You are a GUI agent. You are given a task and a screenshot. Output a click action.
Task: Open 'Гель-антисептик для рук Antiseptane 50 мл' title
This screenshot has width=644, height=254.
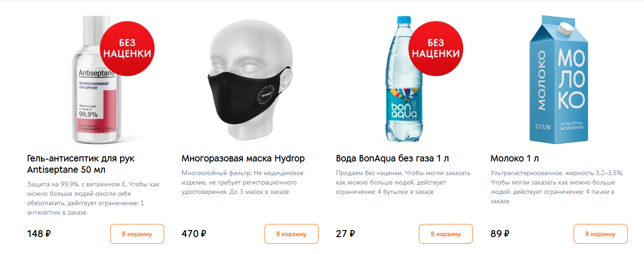pos(81,164)
